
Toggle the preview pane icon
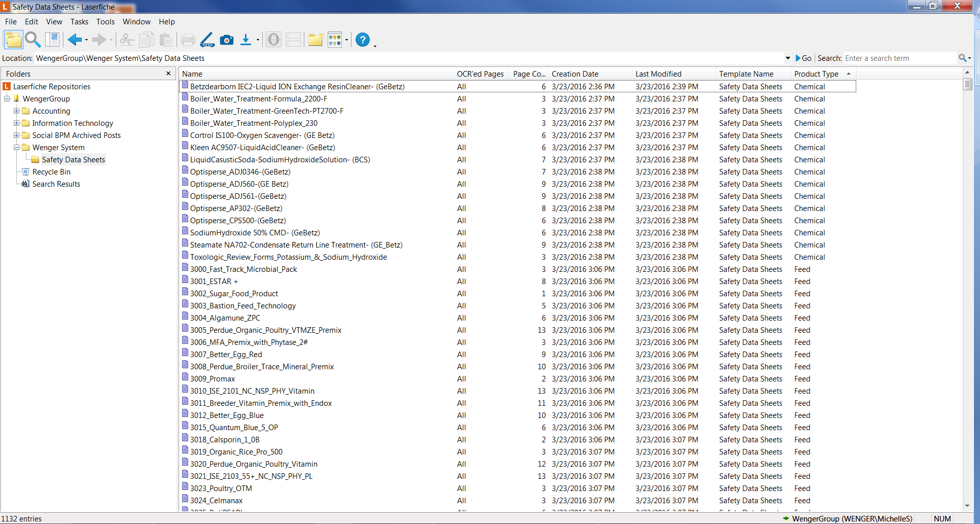click(x=52, y=40)
